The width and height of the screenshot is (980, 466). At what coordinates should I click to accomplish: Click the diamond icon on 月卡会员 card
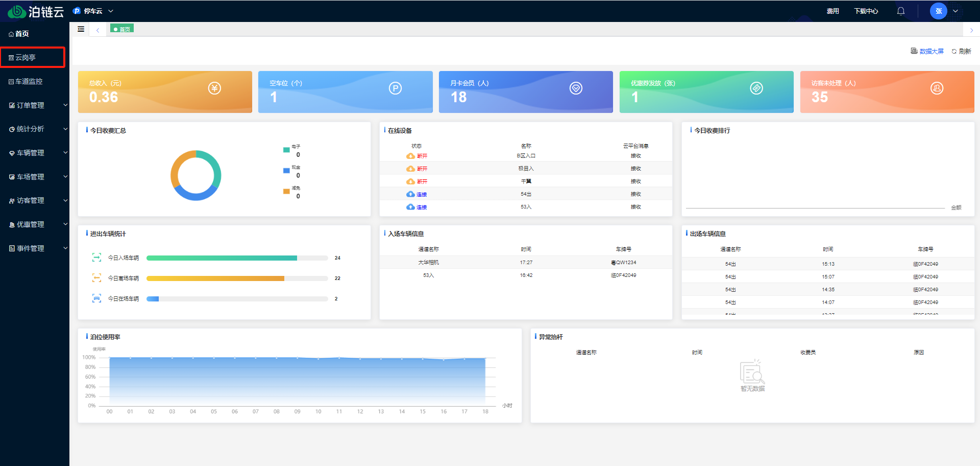pos(576,88)
